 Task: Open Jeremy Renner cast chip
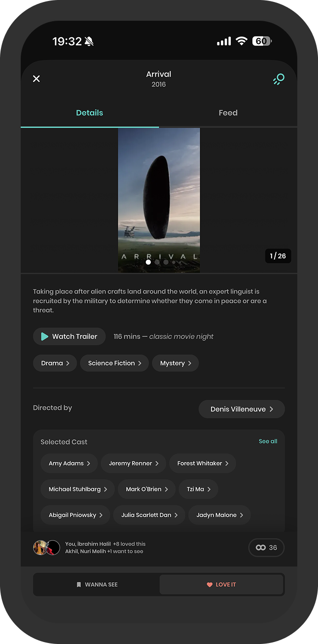(x=134, y=463)
